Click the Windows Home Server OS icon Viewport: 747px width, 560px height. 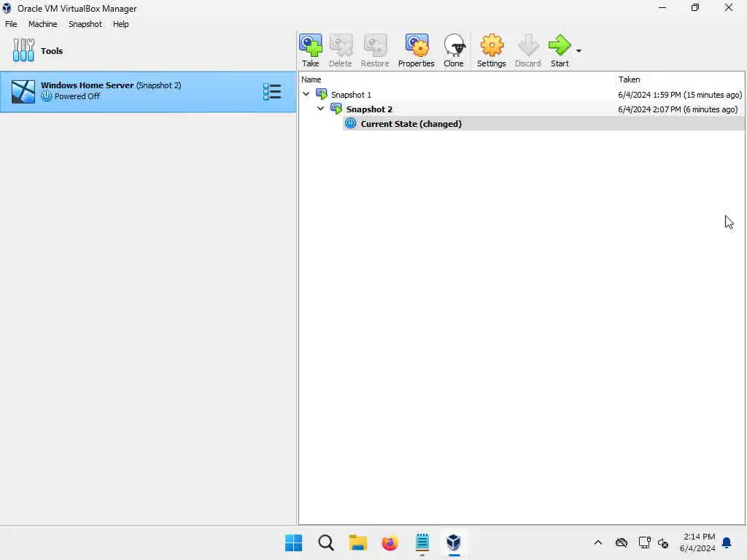23,91
